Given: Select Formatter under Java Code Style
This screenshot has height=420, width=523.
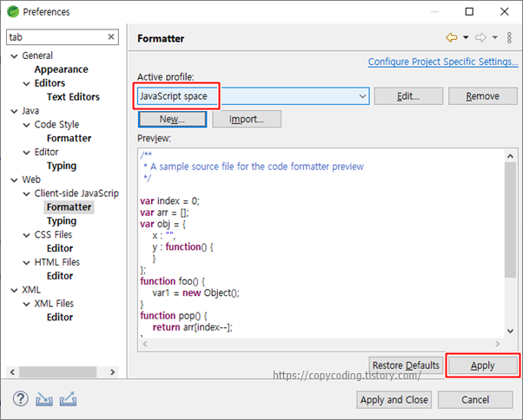Looking at the screenshot, I should 69,138.
